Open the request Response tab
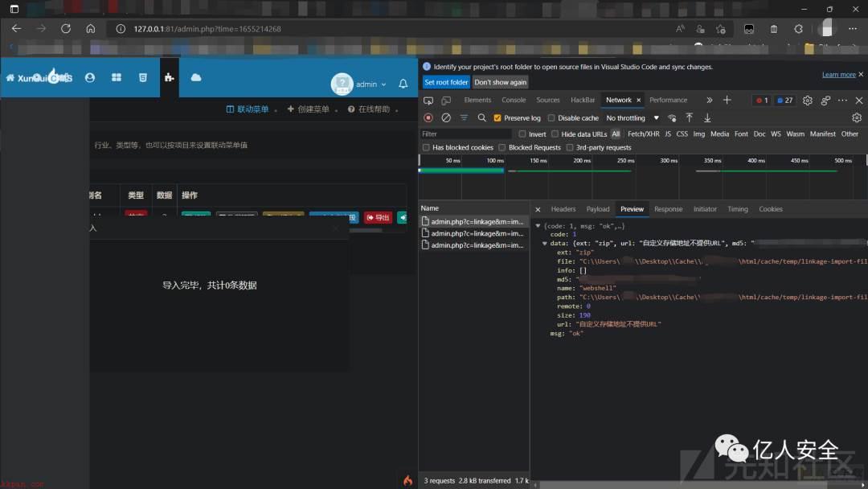 668,209
